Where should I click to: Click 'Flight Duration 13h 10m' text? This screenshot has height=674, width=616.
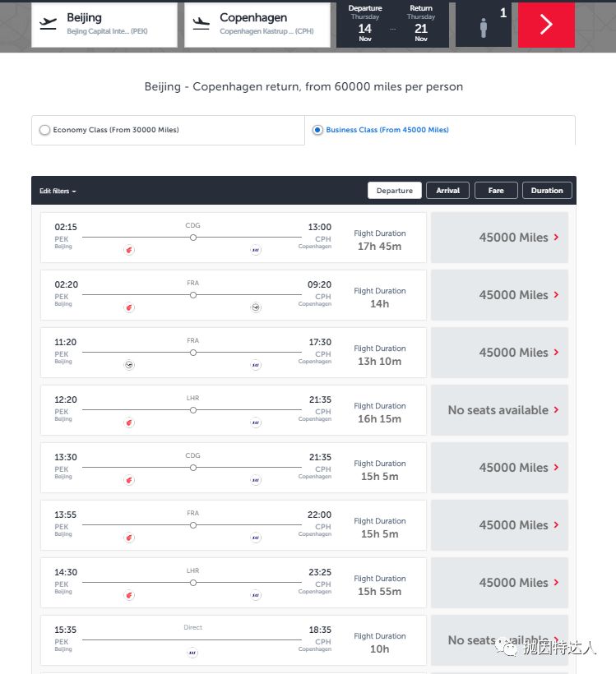click(x=379, y=355)
